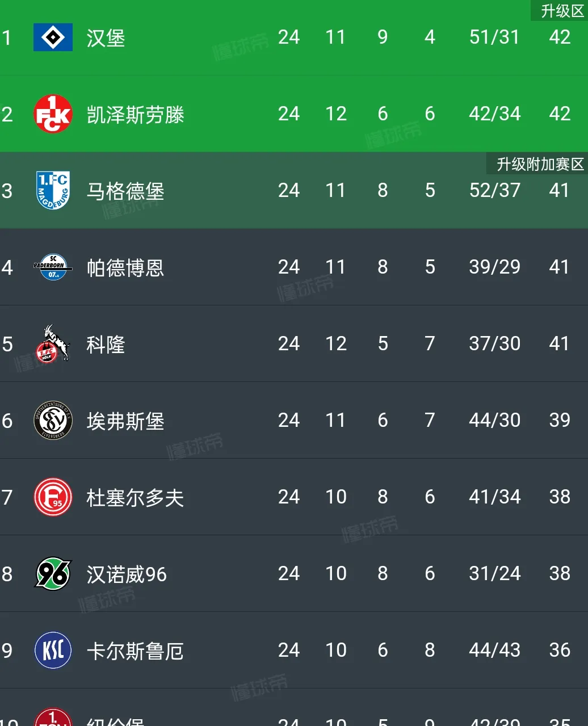The image size is (588, 726).
Task: Select 杜塞尔多夫 in the standings
Action: 135,498
